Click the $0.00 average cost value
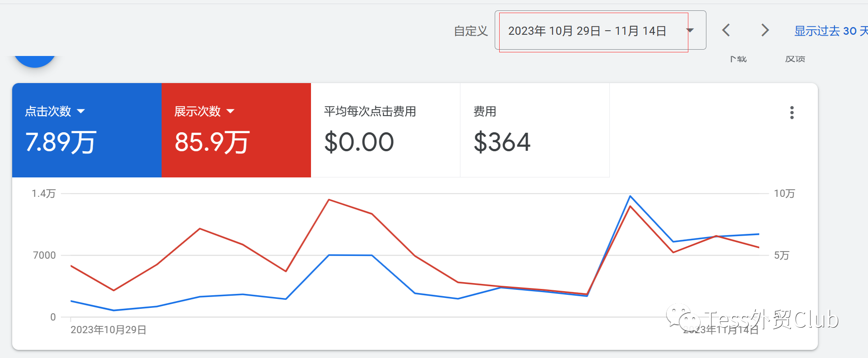Image resolution: width=868 pixels, height=358 pixels. 359,142
